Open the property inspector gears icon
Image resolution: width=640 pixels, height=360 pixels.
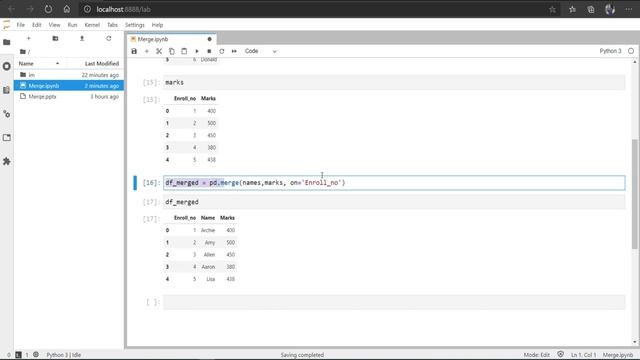point(7,114)
